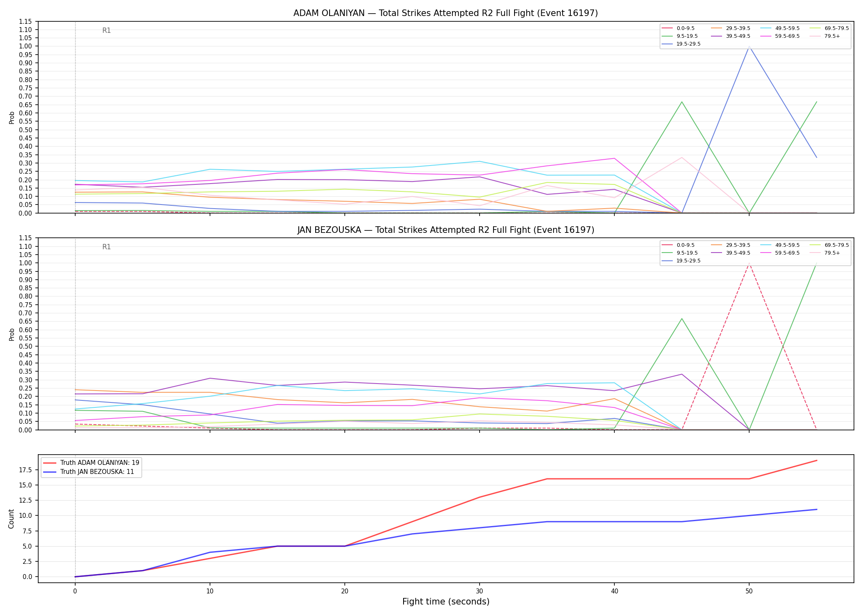The width and height of the screenshot is (863, 616).
Task: Select '49.5-59.5' in JAN BEZOUSKA chart legend
Action: [780, 245]
